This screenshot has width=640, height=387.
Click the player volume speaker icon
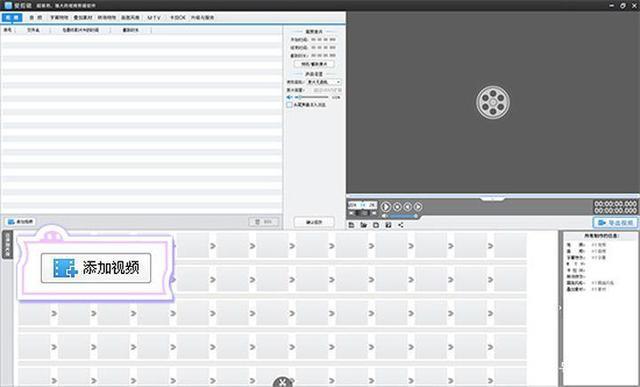point(384,216)
